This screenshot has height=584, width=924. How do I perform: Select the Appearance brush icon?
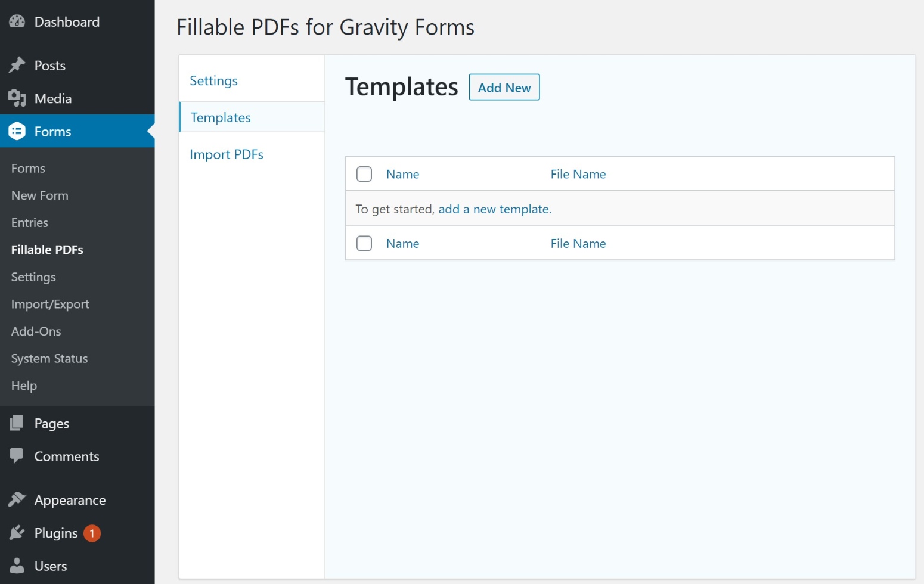tap(17, 499)
